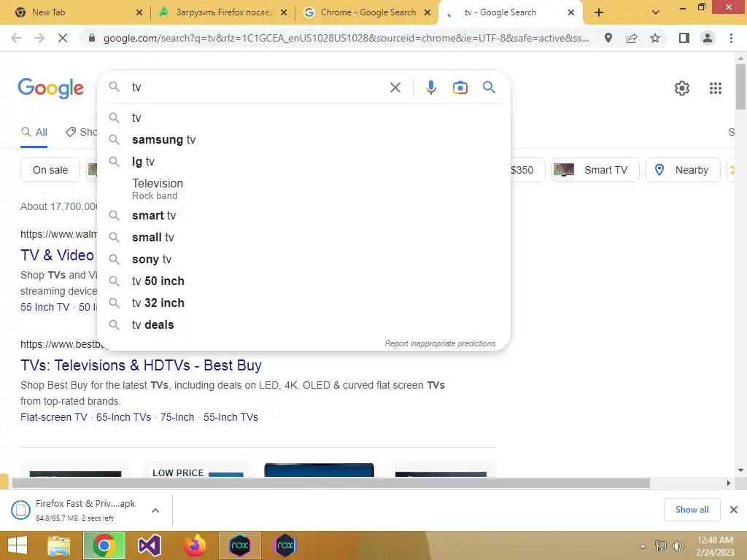Open TVs: Televisions & HDTVs - Best Buy result
This screenshot has width=747, height=560.
coord(141,365)
